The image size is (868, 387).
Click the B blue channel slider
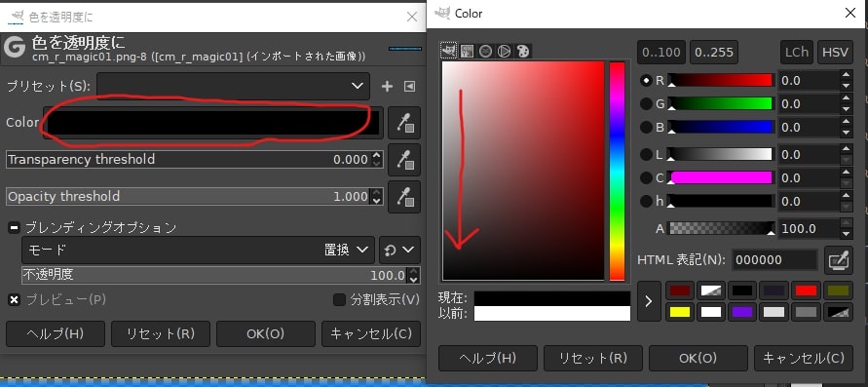coord(720,128)
